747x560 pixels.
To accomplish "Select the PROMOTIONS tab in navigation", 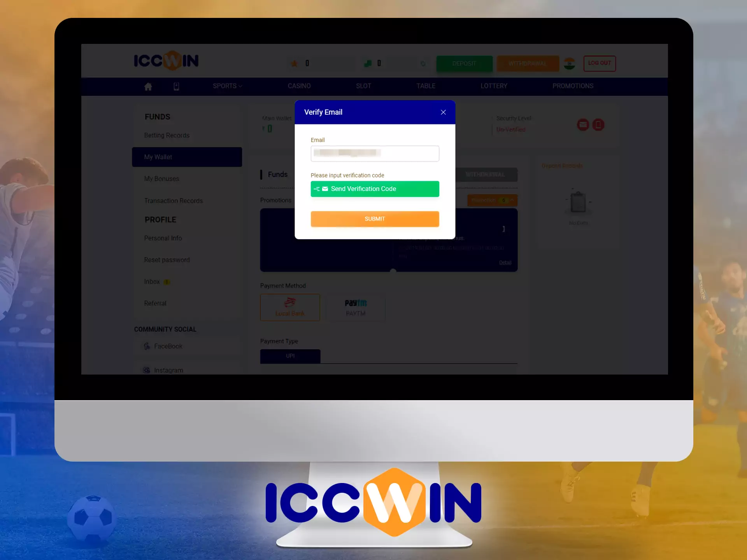I will (573, 86).
